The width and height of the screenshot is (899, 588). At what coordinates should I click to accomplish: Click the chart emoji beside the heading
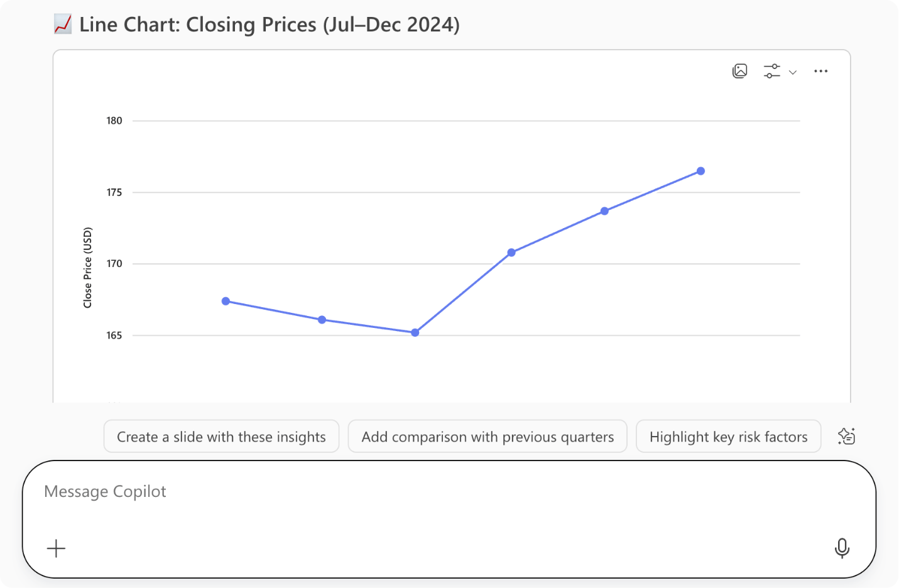point(63,24)
